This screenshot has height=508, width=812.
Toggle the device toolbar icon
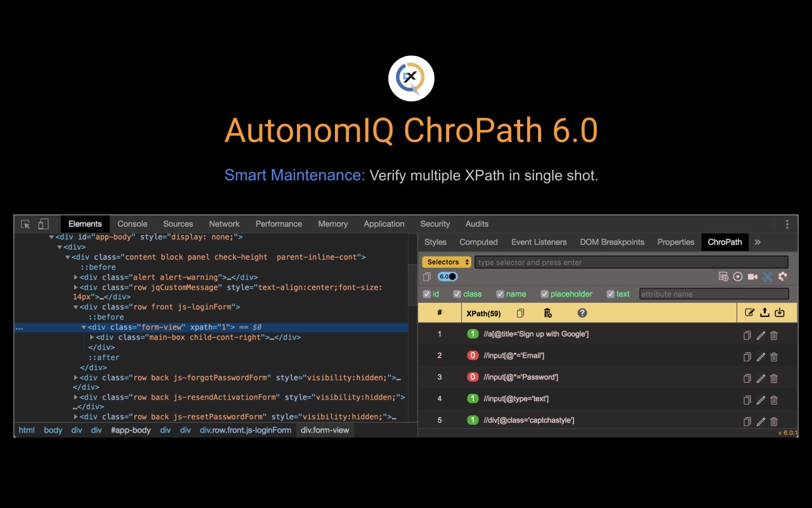(43, 224)
